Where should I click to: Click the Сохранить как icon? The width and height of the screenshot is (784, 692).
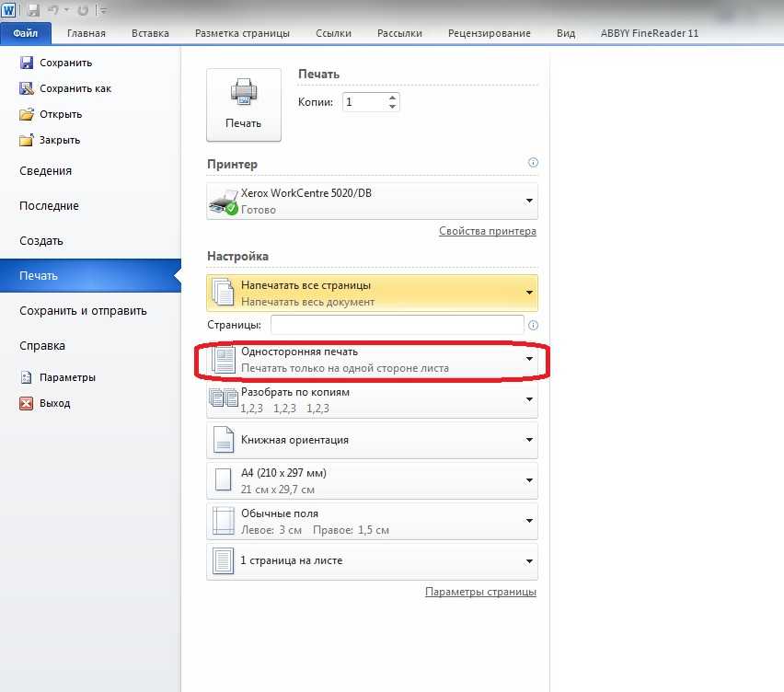point(26,88)
